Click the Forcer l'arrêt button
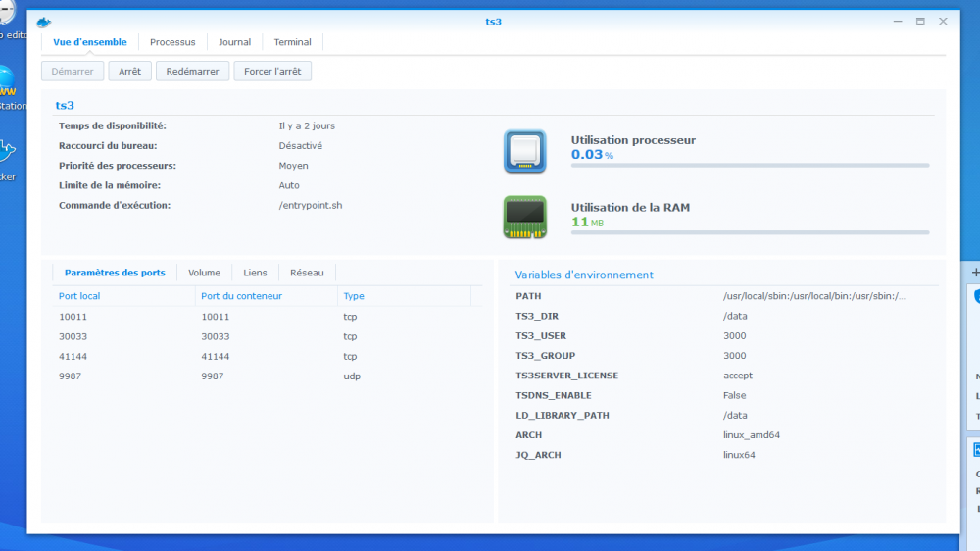Screen dimensions: 980x551 click(272, 72)
